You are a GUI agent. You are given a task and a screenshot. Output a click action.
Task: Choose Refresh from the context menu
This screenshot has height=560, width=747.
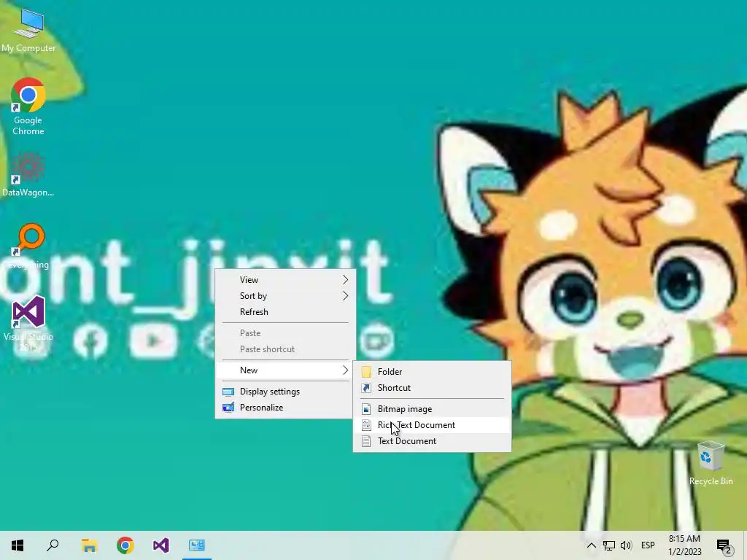click(285, 312)
